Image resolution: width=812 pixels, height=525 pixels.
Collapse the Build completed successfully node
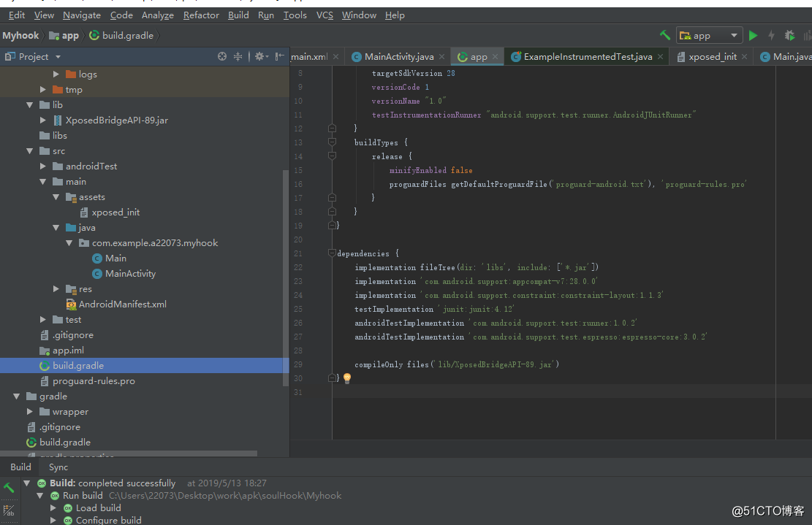pos(26,483)
